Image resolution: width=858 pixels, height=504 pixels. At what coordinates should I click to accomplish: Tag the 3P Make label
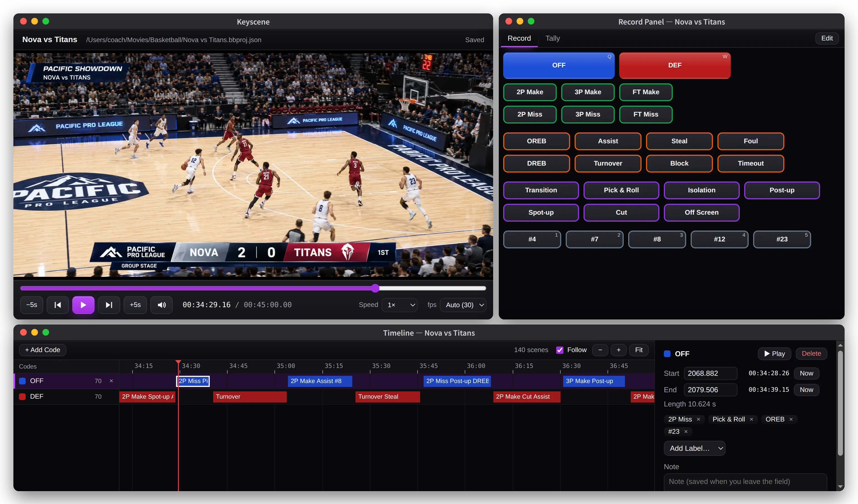pos(588,92)
